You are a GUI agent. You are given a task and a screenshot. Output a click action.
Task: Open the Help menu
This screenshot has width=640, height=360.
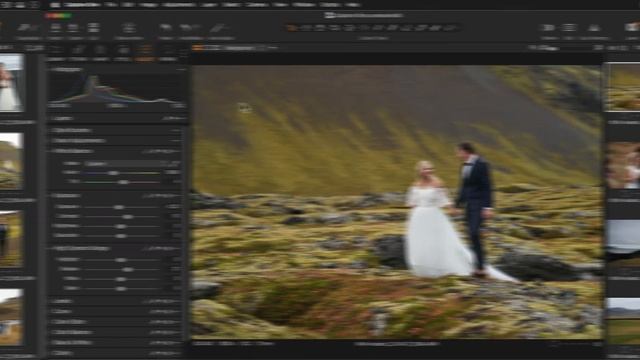click(x=352, y=5)
